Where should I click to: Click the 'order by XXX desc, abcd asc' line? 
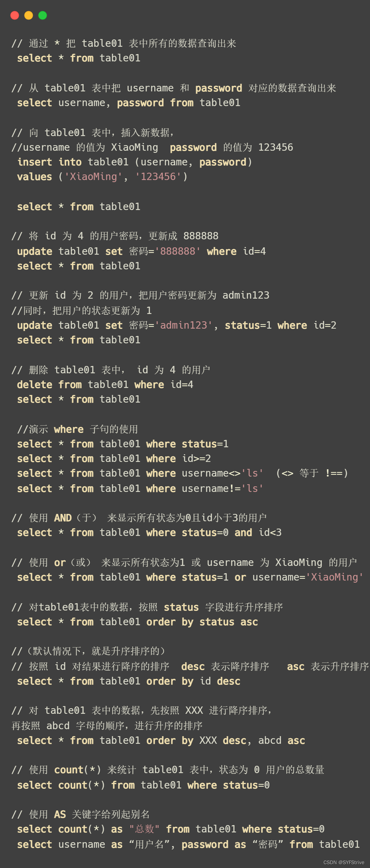(161, 740)
